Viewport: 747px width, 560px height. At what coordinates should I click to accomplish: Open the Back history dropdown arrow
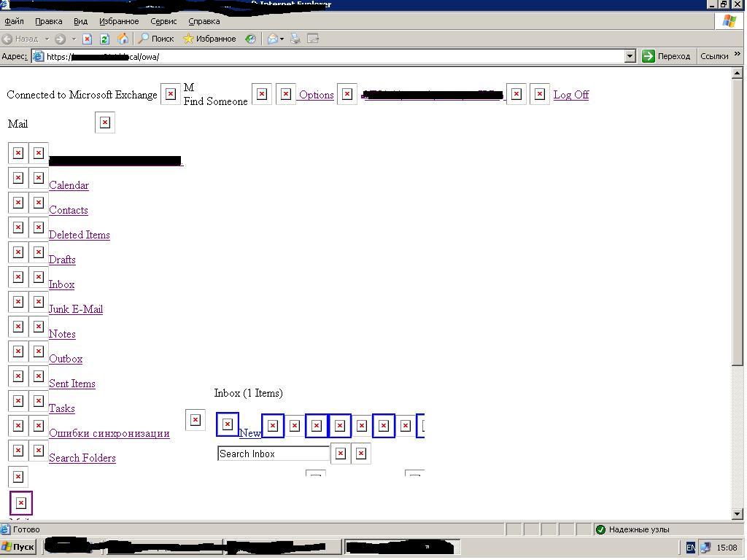click(47, 39)
